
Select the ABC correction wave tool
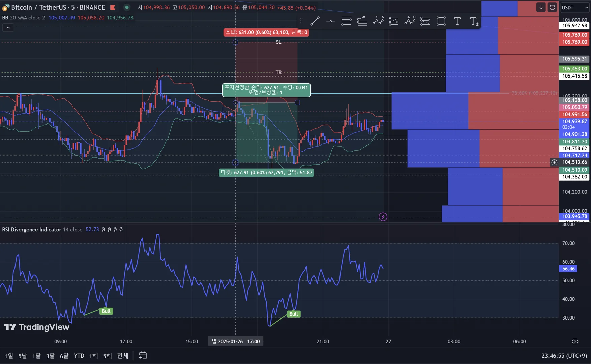tap(410, 21)
